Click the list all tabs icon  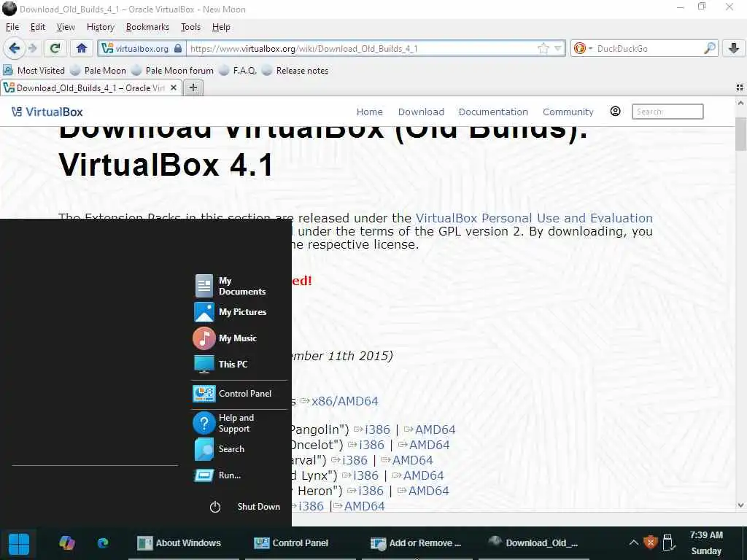[740, 87]
